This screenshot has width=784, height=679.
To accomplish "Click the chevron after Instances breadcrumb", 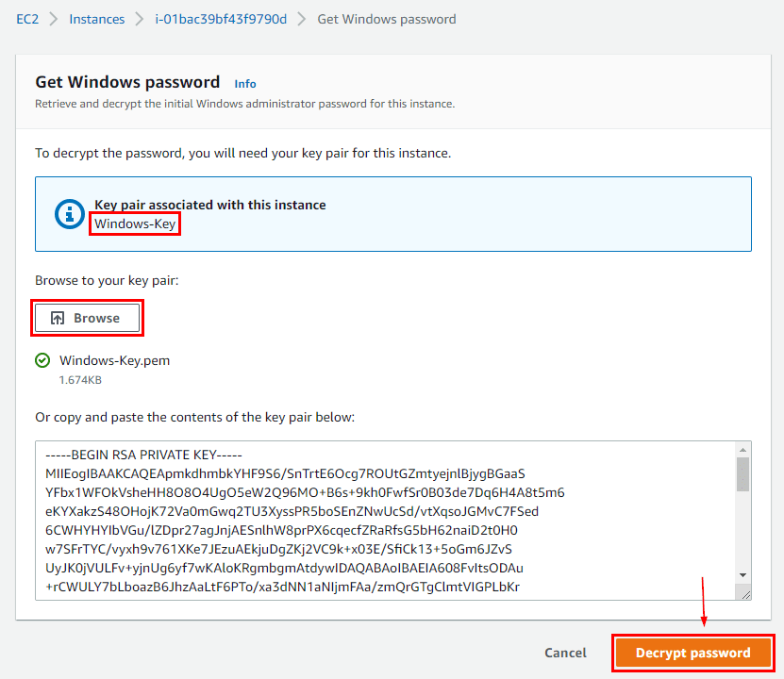I will (140, 19).
